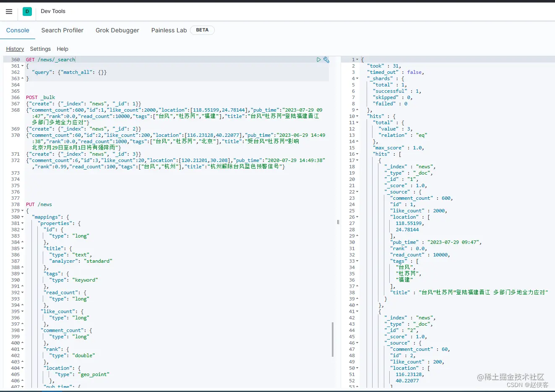This screenshot has width=555, height=392.
Task: Click the "PUT /news" request line
Action: pos(39,204)
